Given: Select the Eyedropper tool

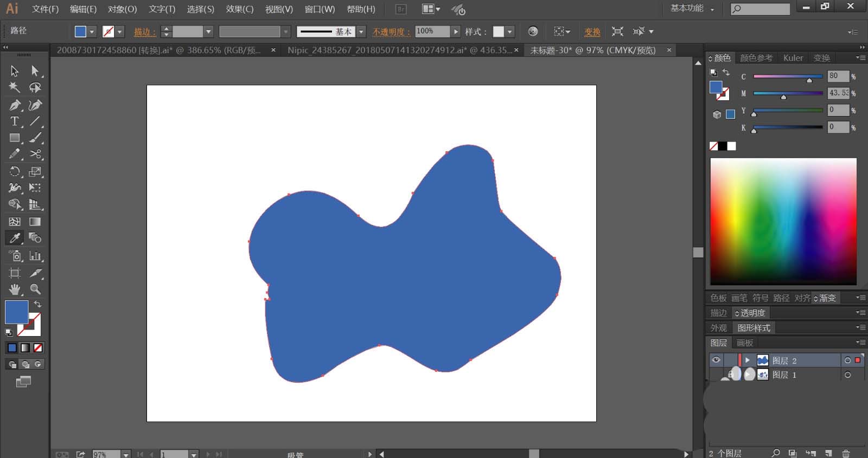Looking at the screenshot, I should [15, 238].
